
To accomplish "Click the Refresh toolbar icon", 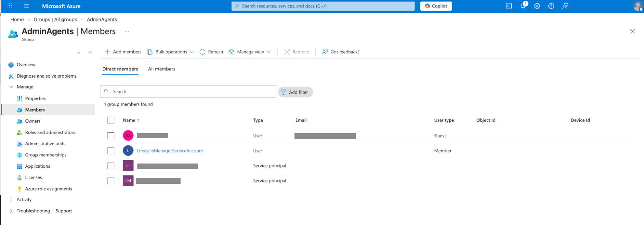I will coord(202,52).
